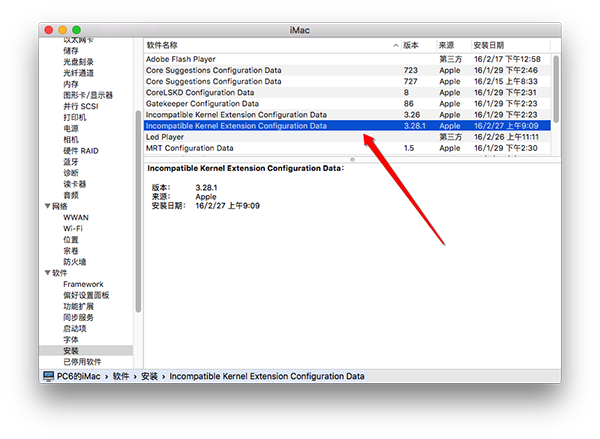Select Core Suggestions Configuration Data version 723
Image resolution: width=600 pixels, height=439 pixels.
[347, 70]
